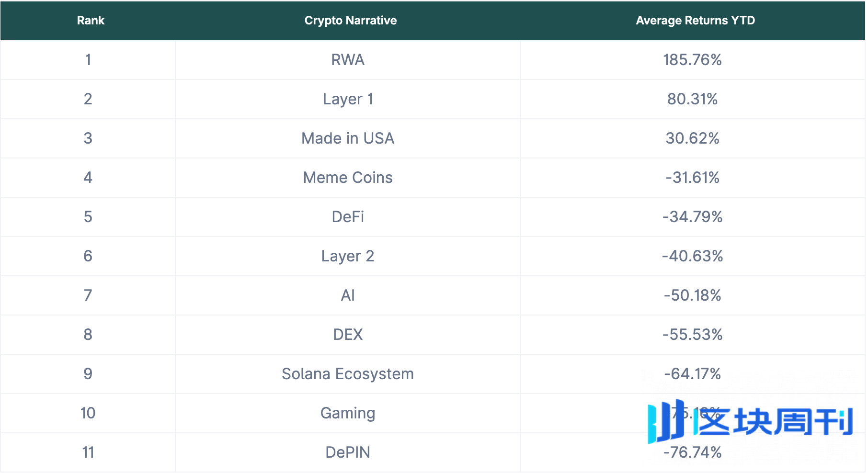Click the Average Returns YTD header
The width and height of the screenshot is (868, 473).
tap(695, 21)
